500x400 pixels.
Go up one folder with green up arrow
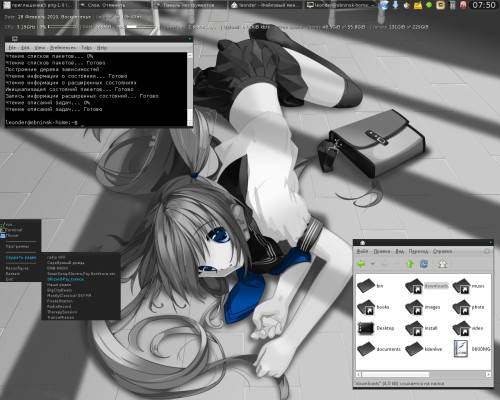pyautogui.click(x=410, y=264)
